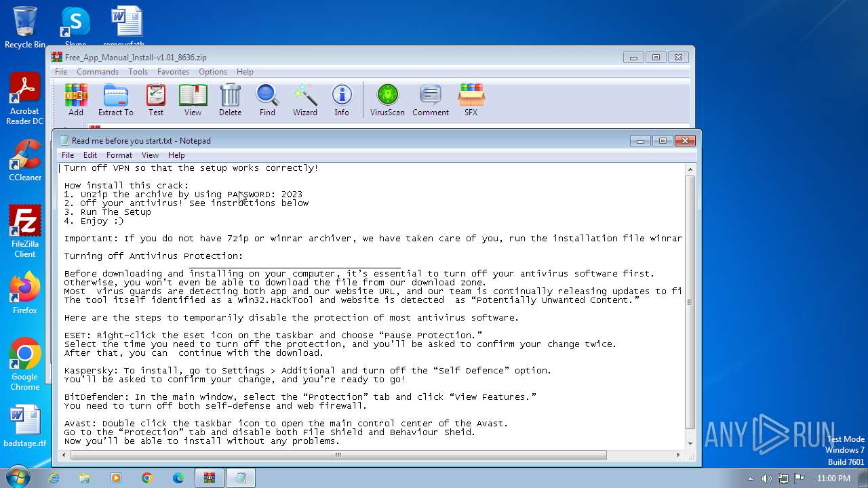Open WinRAR Commands menu

coord(98,72)
